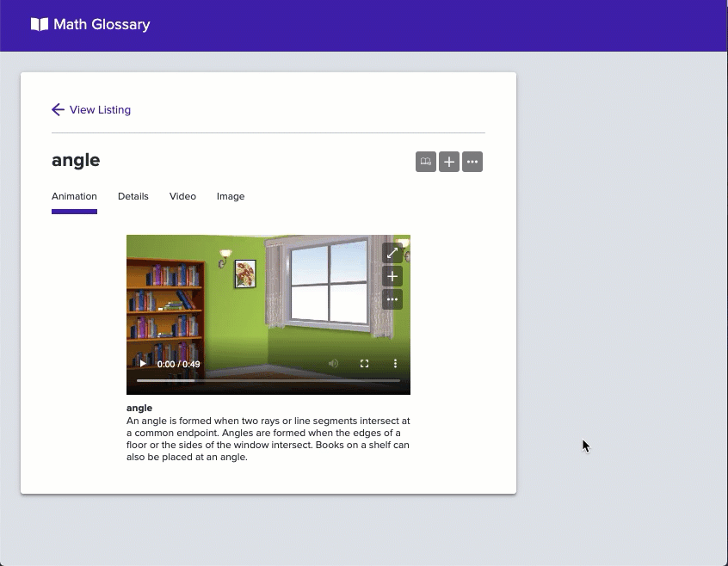Open the Math Glossary header title
This screenshot has height=566, width=728.
(102, 24)
